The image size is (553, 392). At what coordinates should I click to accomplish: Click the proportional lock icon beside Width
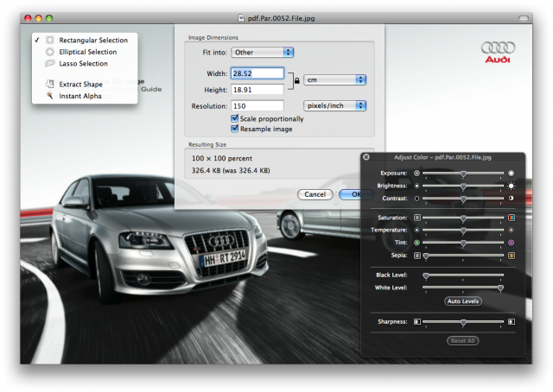pyautogui.click(x=298, y=80)
